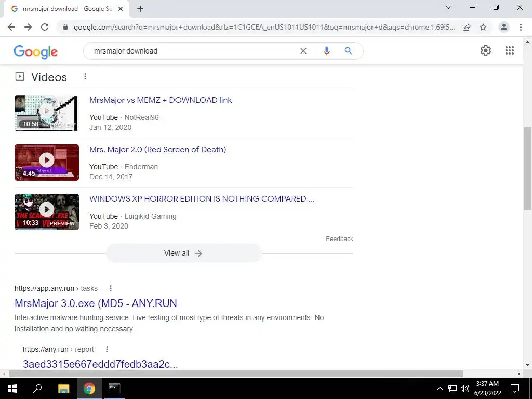Open the Windows notification center
532x399 pixels.
pyautogui.click(x=515, y=389)
